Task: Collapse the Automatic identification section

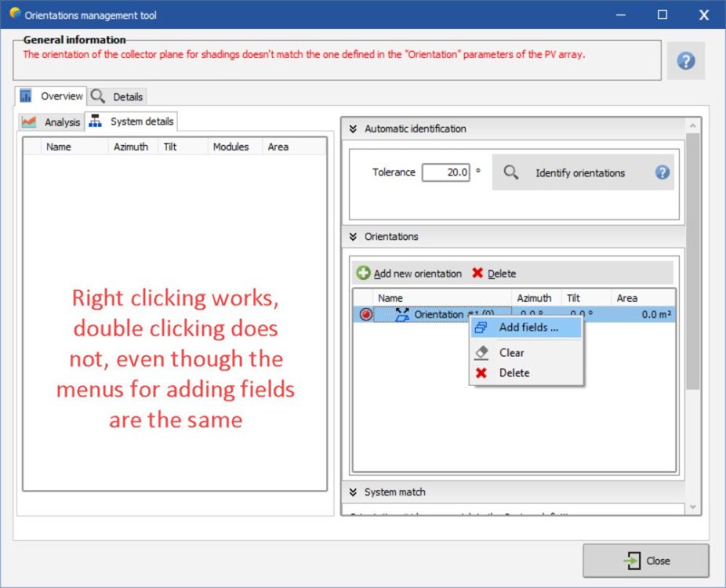Action: (353, 129)
